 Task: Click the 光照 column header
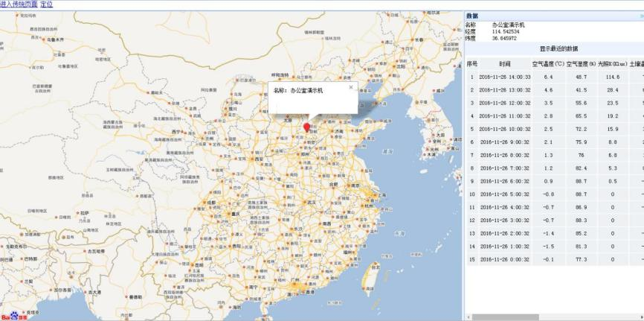pyautogui.click(x=613, y=64)
